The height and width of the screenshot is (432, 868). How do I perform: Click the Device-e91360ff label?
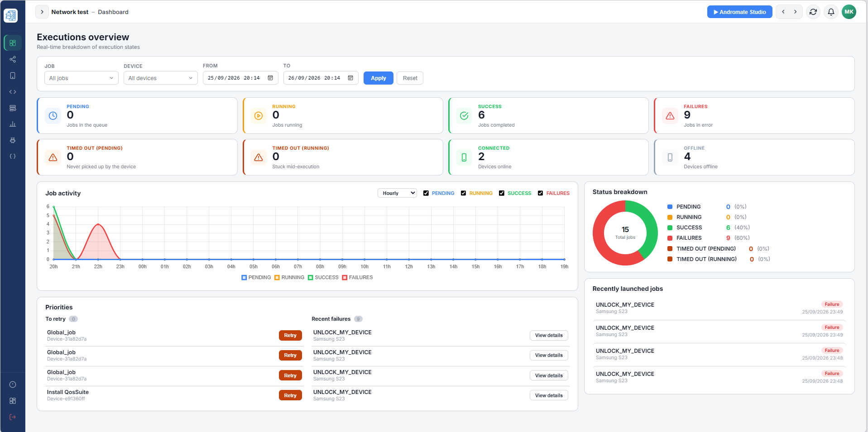click(x=66, y=399)
